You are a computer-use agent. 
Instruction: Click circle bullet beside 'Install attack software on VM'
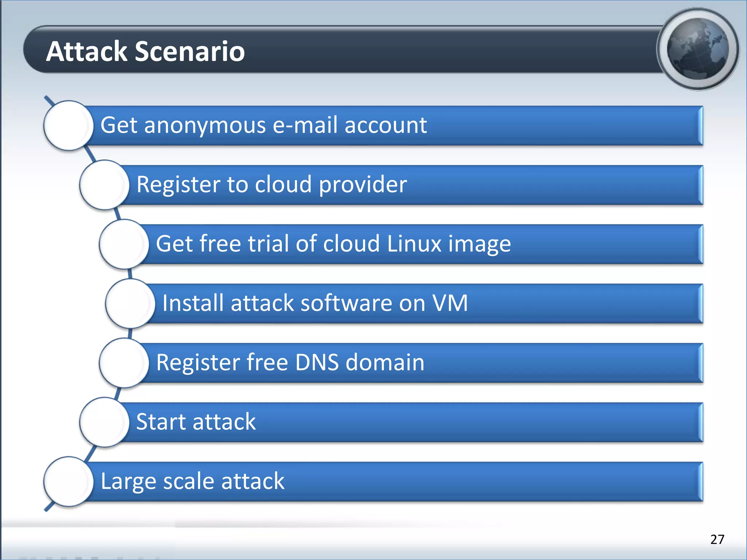tap(130, 303)
